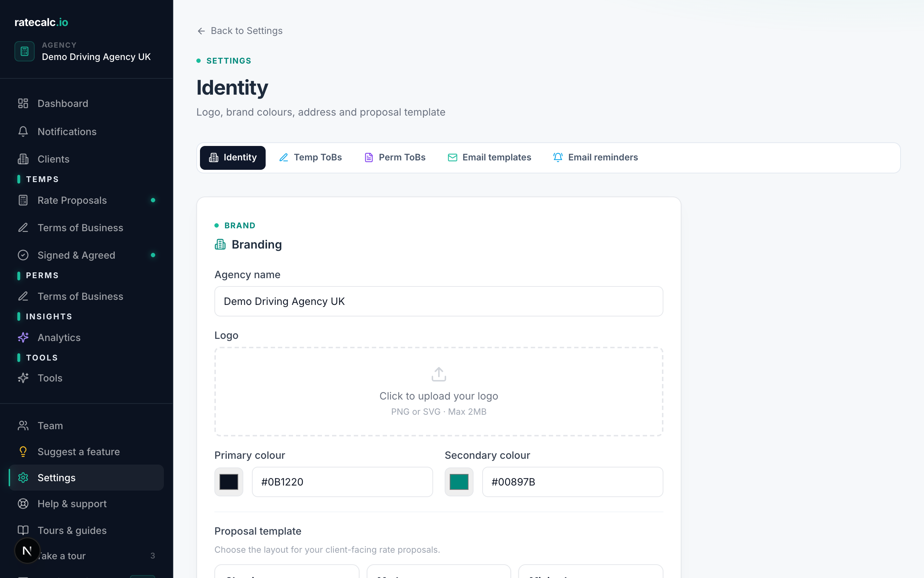Open Suggest a feature

pyautogui.click(x=86, y=452)
